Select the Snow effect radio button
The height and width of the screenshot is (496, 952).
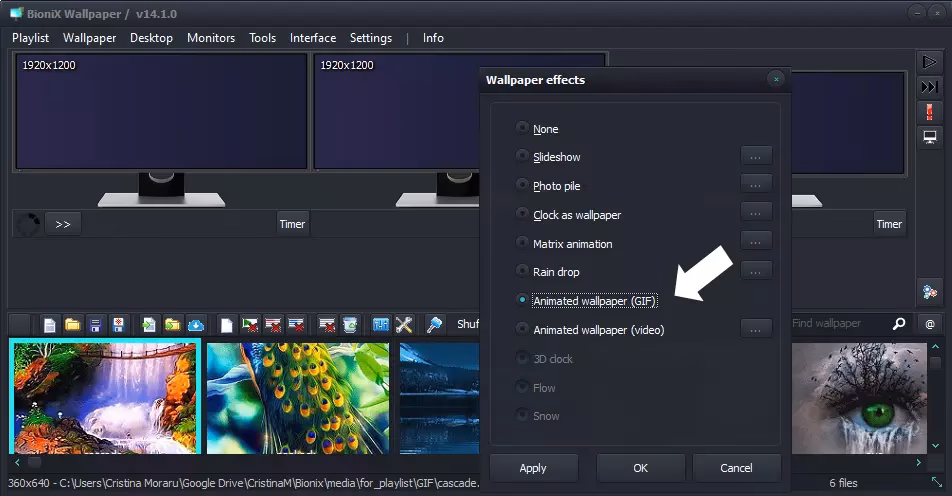(522, 415)
